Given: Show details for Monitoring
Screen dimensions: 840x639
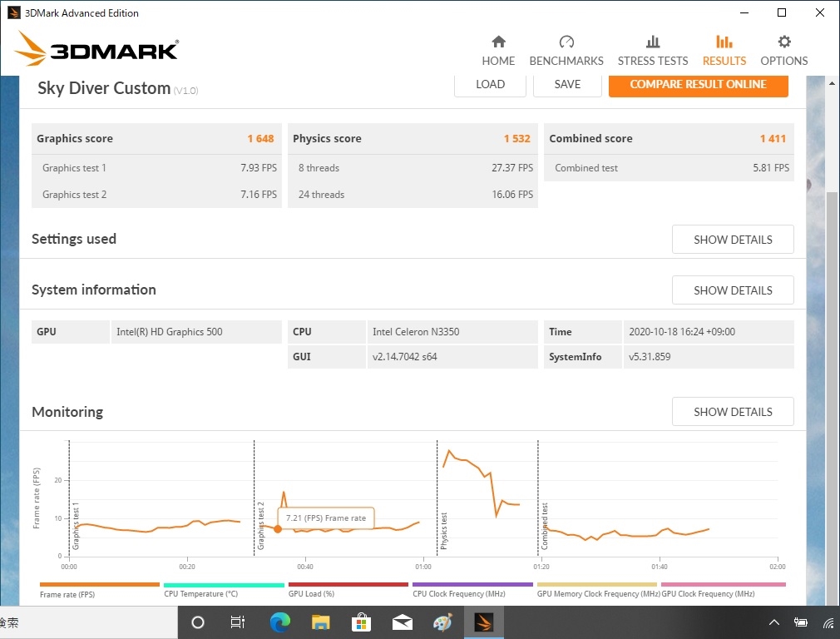Looking at the screenshot, I should 733,412.
